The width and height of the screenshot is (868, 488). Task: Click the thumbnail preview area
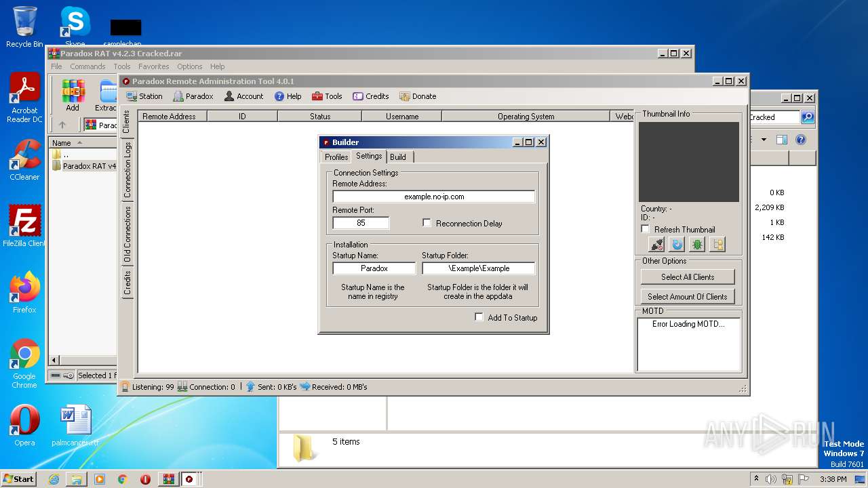689,161
